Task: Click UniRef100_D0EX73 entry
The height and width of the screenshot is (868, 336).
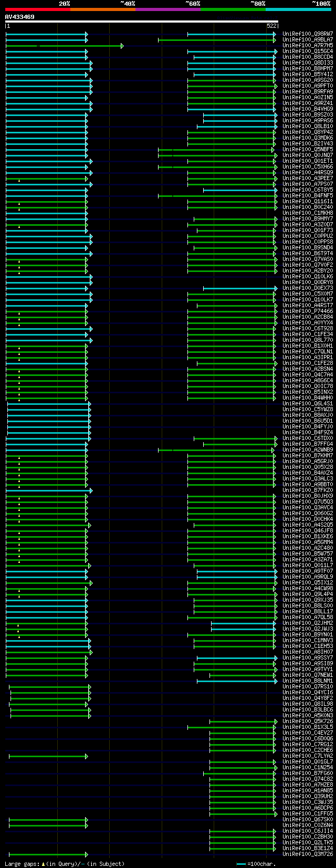Action: click(x=308, y=288)
